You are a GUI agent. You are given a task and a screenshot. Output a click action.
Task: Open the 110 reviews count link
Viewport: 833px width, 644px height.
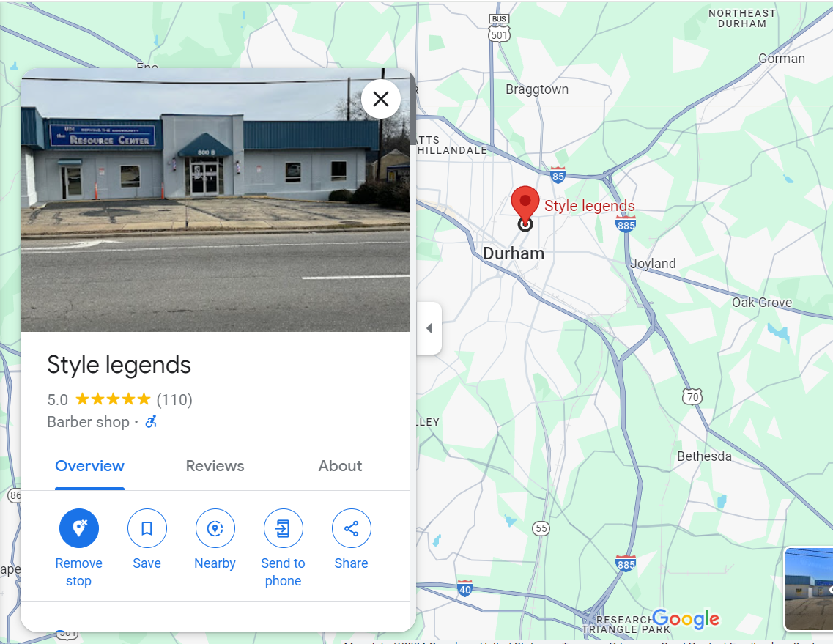[x=174, y=399]
